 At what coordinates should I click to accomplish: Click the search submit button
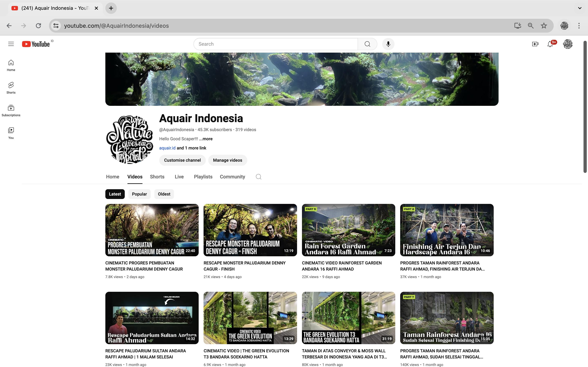367,44
